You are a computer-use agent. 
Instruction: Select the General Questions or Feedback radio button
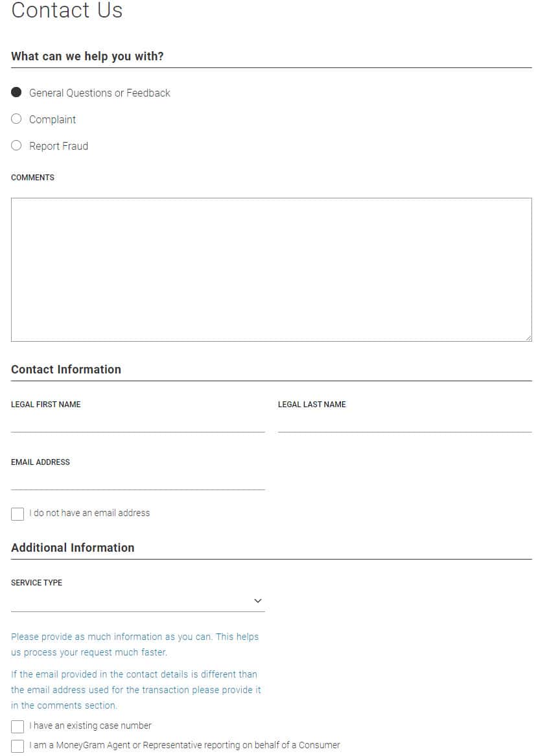click(x=16, y=93)
